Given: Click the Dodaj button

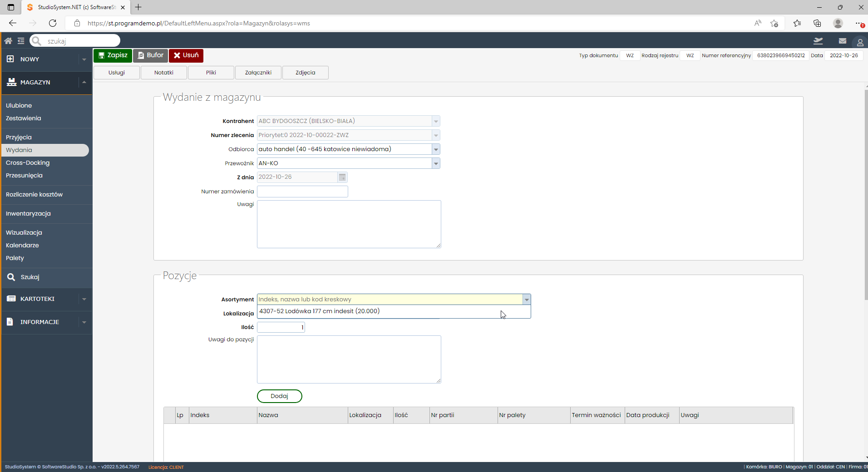Looking at the screenshot, I should point(280,396).
